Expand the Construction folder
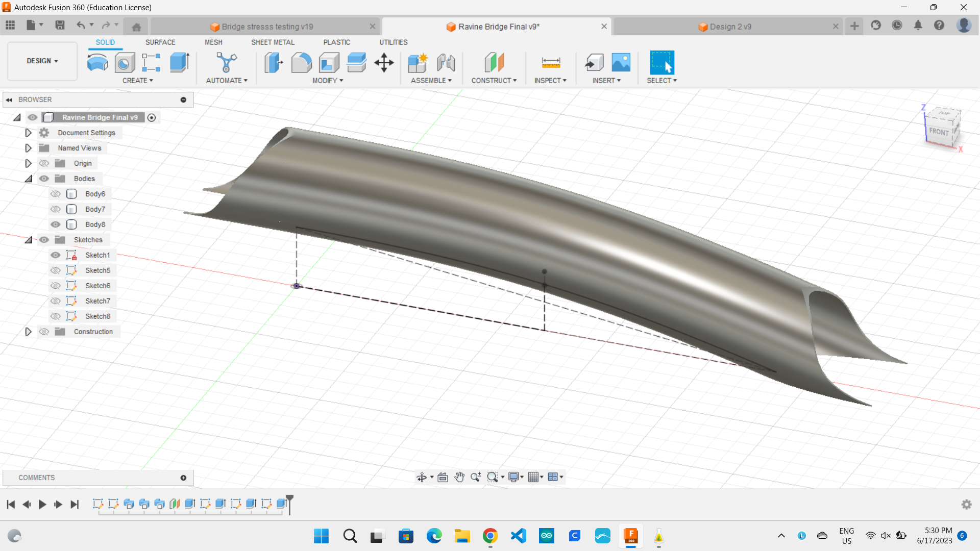980x551 pixels. click(28, 332)
